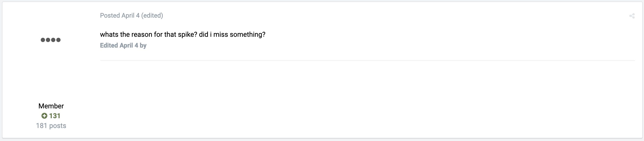Screen dimensions: 644x141
Task: Click 'April 4' in the edited-by line
Action: click(x=129, y=45)
